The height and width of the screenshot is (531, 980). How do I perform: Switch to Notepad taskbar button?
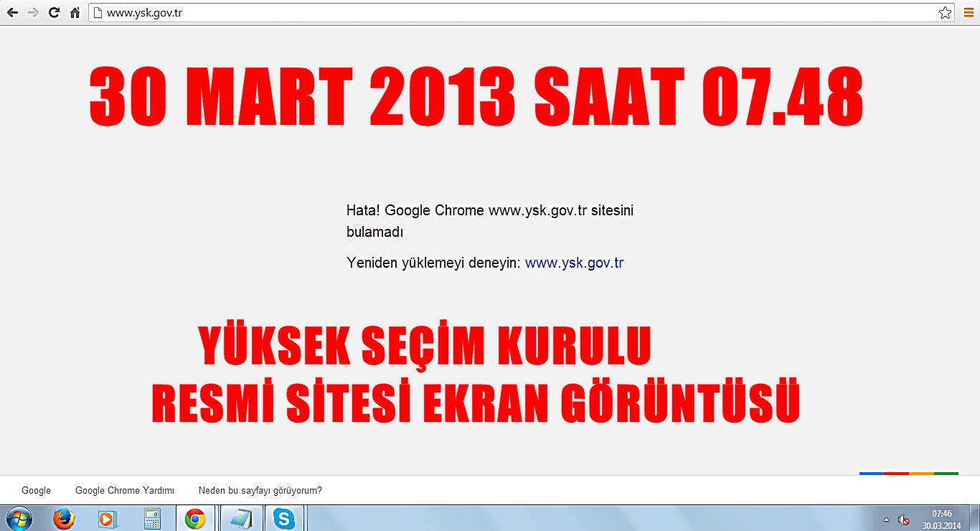point(240,518)
